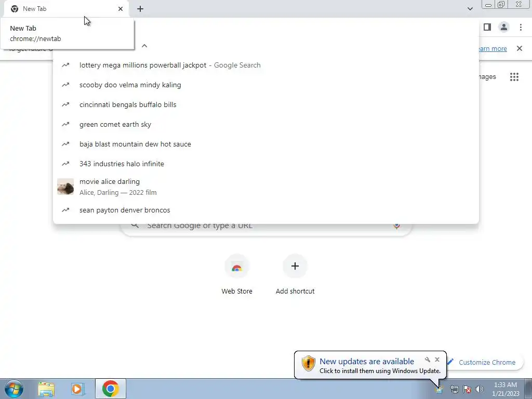Open the Web Store shortcut
Image resolution: width=532 pixels, height=399 pixels.
pos(237,275)
